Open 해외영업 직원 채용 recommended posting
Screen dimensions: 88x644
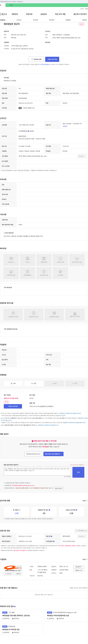tap(16, 615)
